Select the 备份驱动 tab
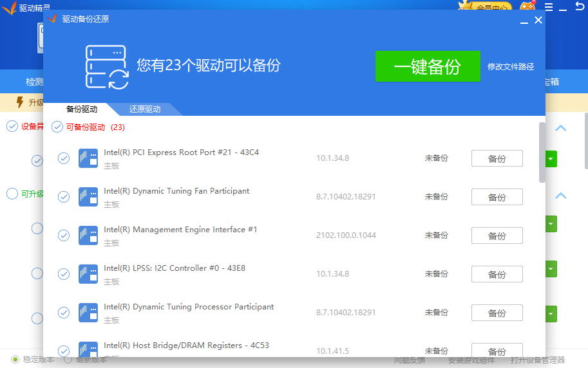Screen dimensions: 588x368 coord(82,109)
